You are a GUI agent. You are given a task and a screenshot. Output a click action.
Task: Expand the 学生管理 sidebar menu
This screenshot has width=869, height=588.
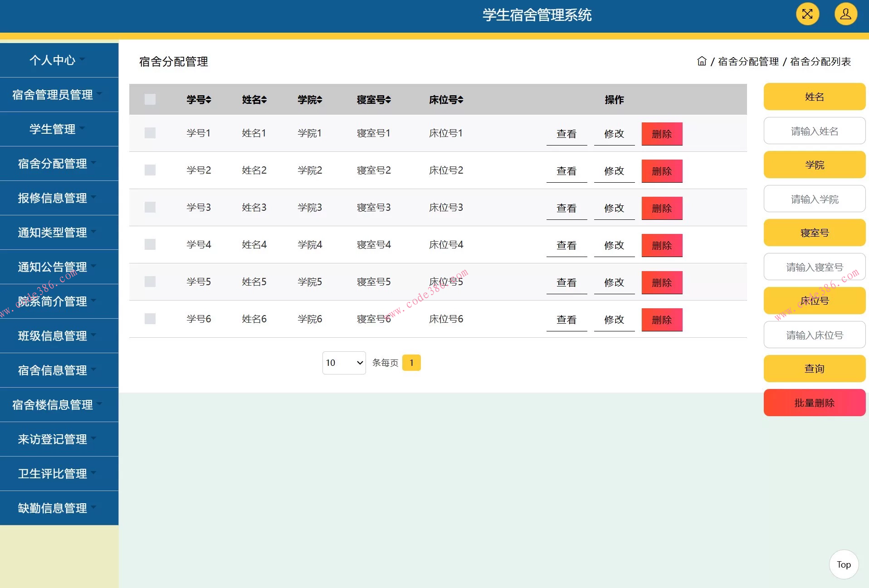52,129
